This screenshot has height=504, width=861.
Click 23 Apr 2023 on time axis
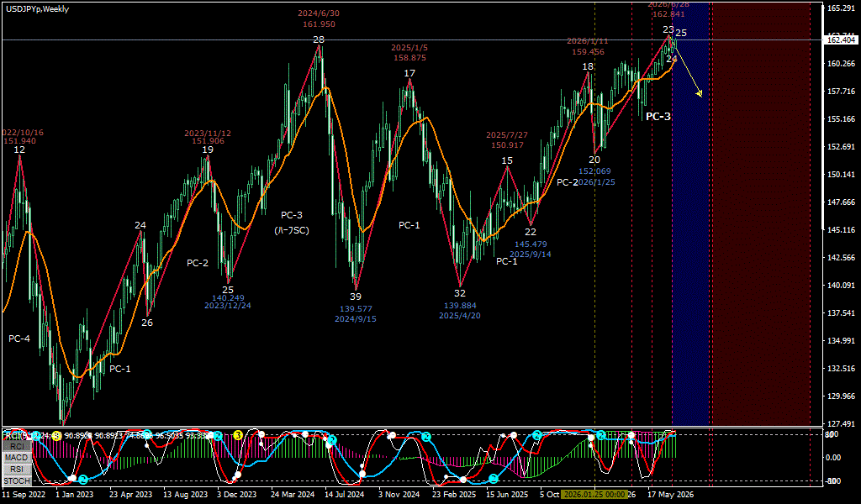tap(130, 494)
